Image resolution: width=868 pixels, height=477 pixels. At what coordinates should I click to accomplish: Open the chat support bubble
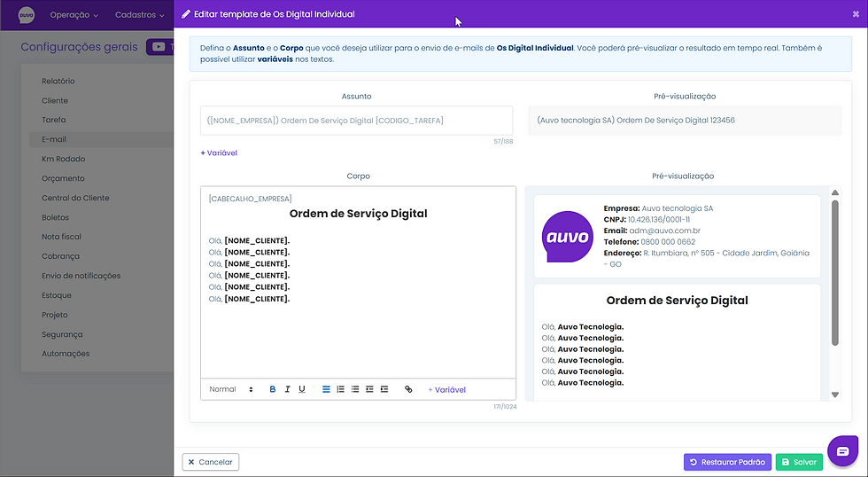point(842,451)
